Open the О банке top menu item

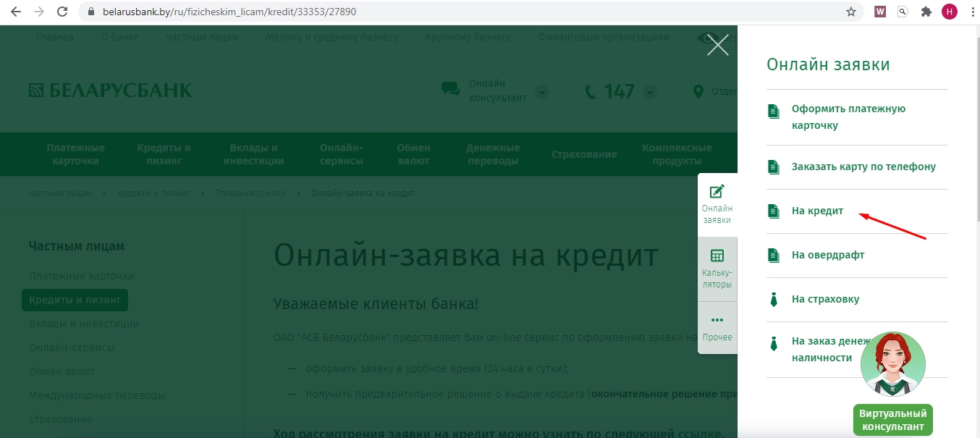[x=119, y=37]
